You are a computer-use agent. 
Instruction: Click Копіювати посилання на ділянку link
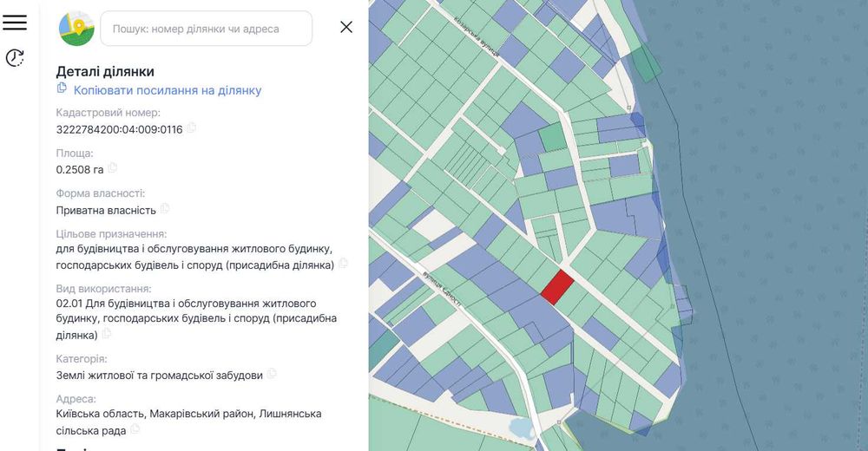point(168,90)
